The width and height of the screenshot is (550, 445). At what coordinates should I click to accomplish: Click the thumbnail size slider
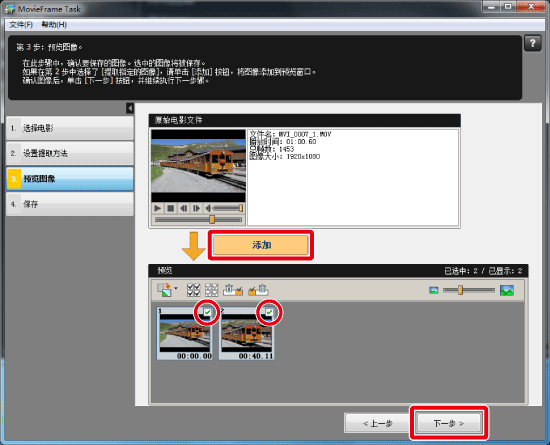pos(469,290)
